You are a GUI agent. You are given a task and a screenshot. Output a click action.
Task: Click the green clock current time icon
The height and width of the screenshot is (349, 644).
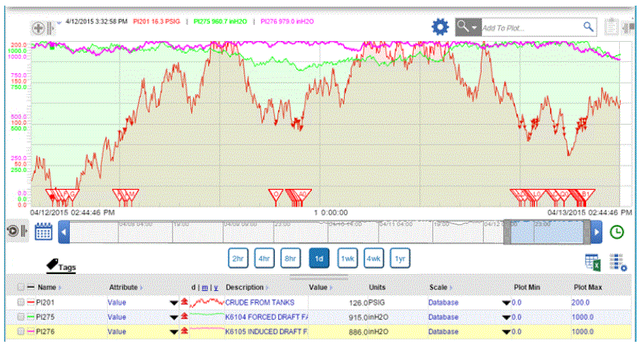point(617,232)
